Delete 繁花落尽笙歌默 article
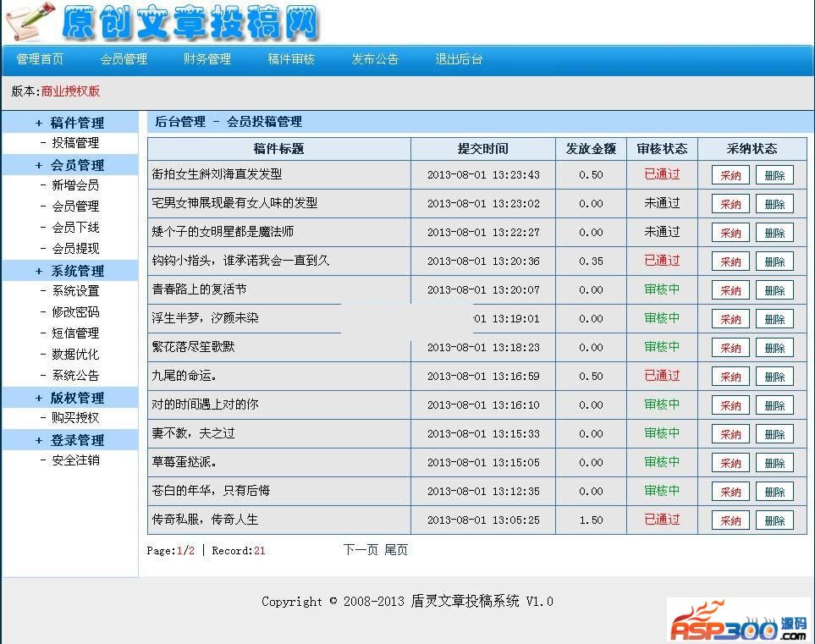The image size is (815, 644). tap(774, 348)
